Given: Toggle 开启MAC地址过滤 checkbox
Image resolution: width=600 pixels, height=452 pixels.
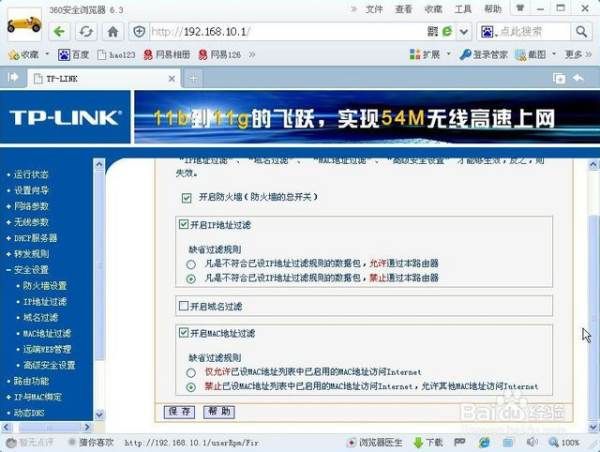Looking at the screenshot, I should [184, 333].
